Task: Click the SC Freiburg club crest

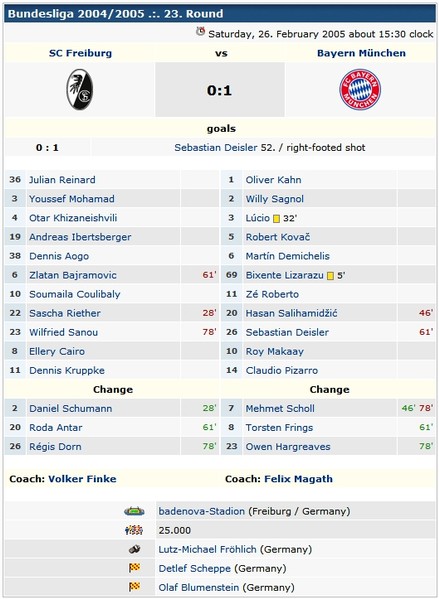Action: (79, 89)
